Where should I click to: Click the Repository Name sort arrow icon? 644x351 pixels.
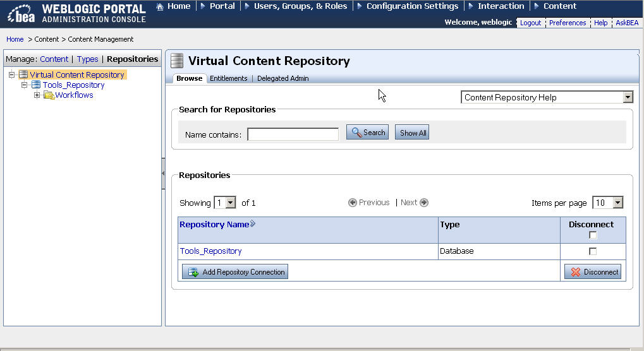coord(253,223)
